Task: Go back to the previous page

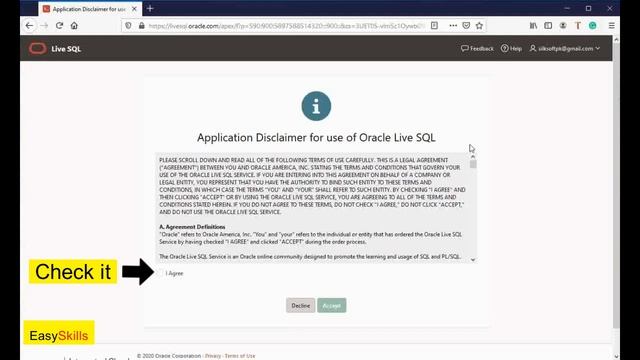Action: (29, 25)
